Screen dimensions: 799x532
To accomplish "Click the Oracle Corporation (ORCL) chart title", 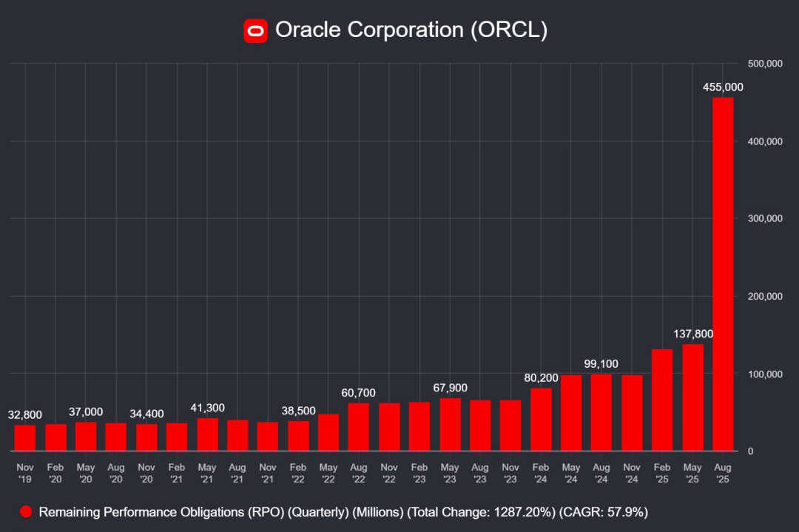I will [x=411, y=30].
